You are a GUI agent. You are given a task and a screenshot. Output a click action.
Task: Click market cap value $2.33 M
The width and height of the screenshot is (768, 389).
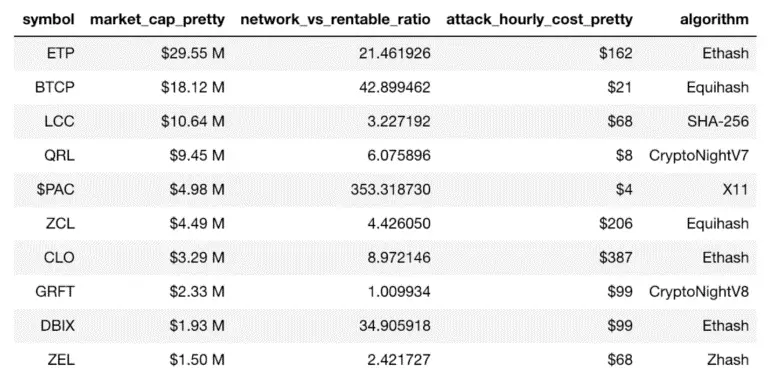pos(197,292)
